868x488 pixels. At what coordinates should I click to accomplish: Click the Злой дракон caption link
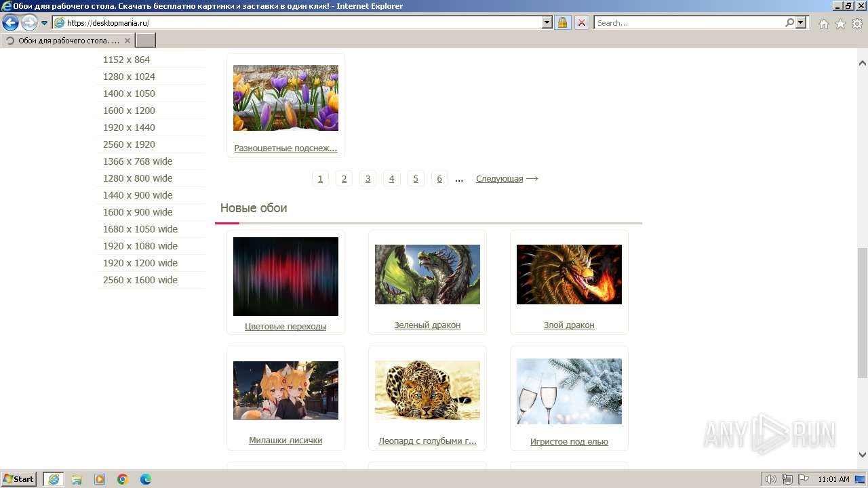(569, 325)
